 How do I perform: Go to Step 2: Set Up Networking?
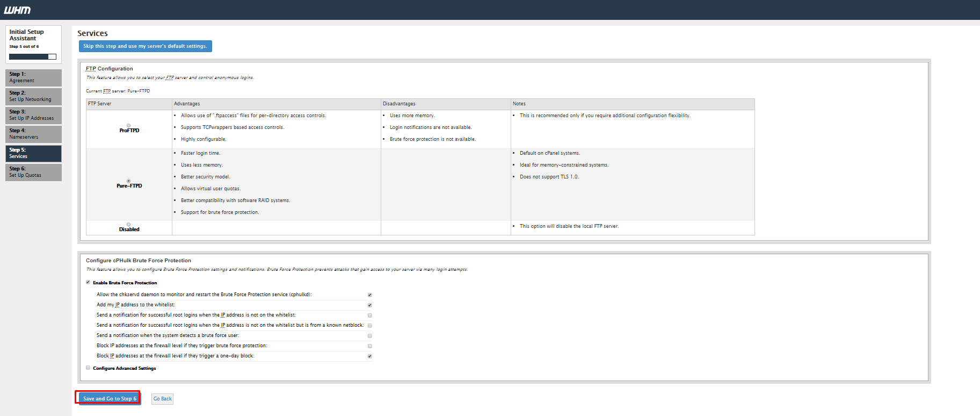(33, 96)
